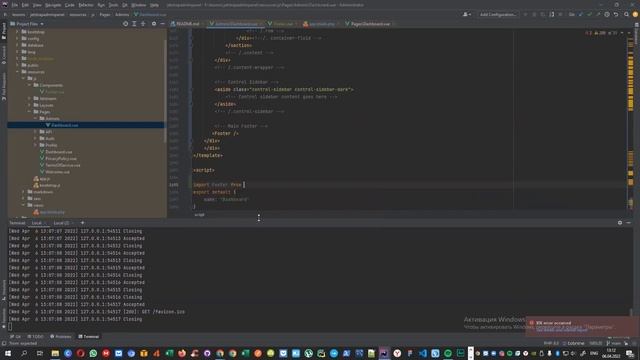Open the Run menu

click(101, 5)
